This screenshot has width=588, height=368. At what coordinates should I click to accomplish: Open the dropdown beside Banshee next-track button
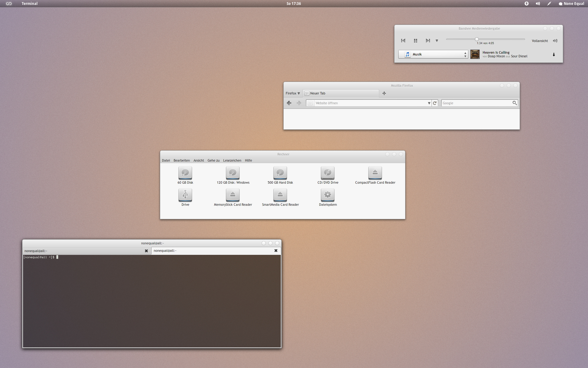[437, 40]
